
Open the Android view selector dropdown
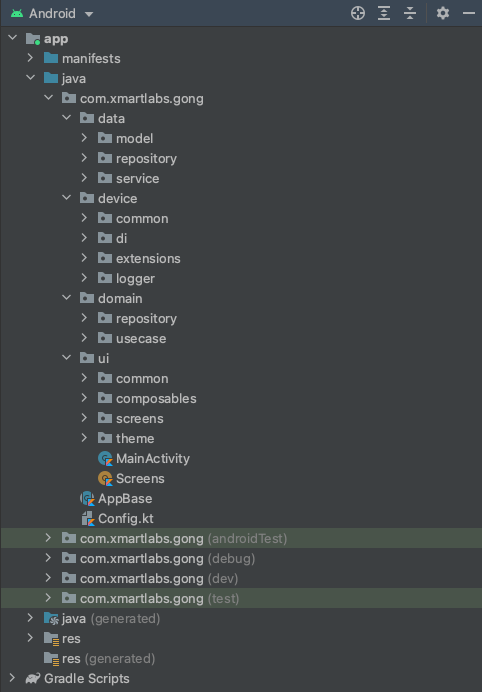click(x=53, y=14)
